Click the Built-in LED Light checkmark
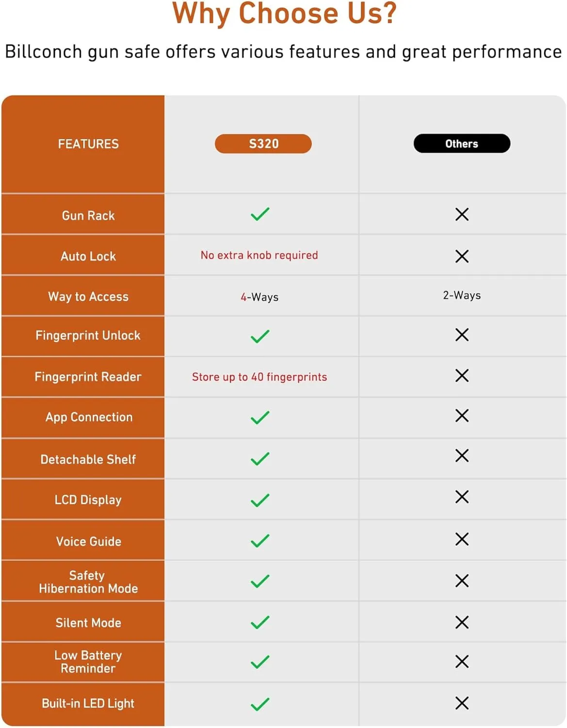 tap(260, 704)
